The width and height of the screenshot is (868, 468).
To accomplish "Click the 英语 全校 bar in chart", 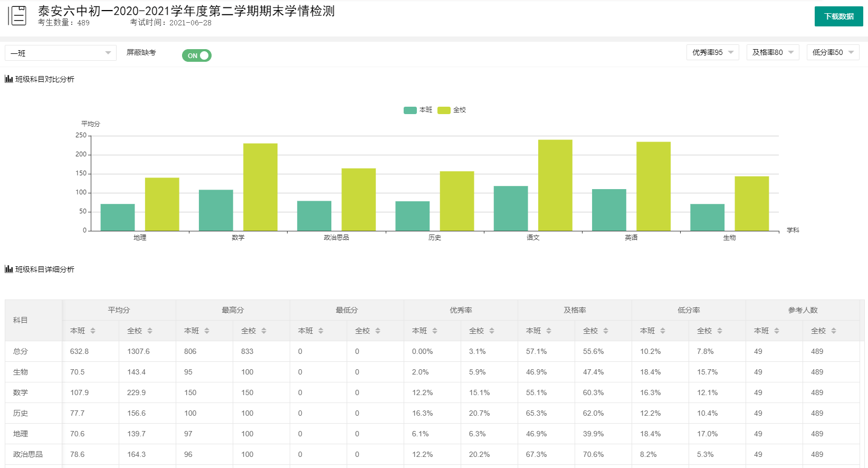I will (653, 186).
